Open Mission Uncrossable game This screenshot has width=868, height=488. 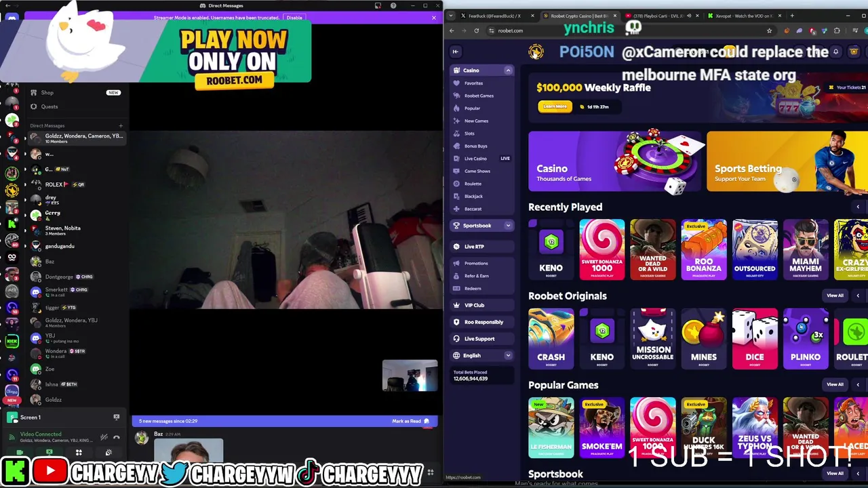652,338
